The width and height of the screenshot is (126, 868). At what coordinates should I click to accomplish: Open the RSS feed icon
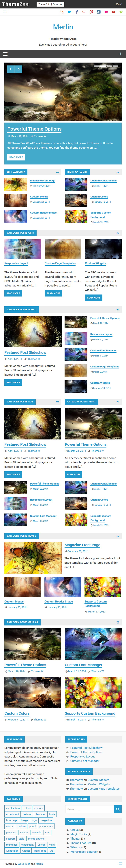pos(62,12)
